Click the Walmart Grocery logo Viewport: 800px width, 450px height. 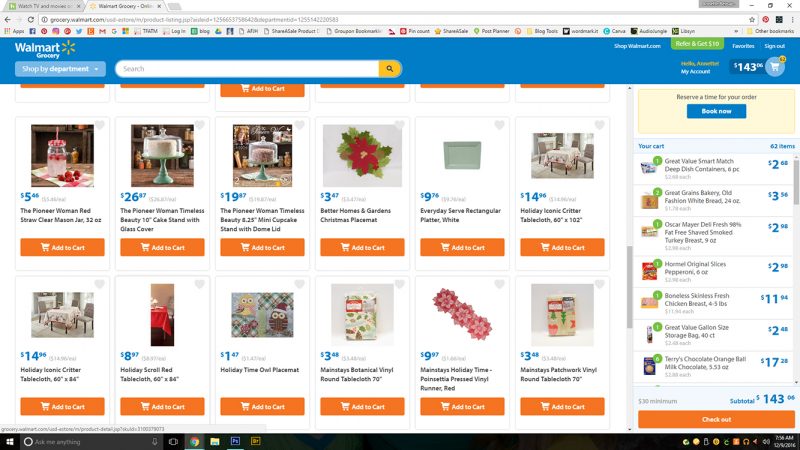tap(45, 49)
